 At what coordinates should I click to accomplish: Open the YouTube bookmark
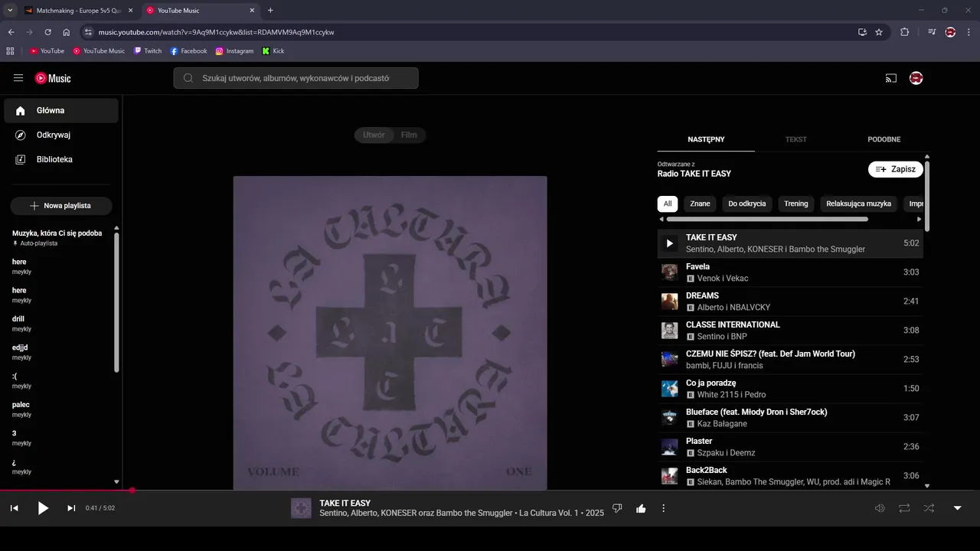pos(47,51)
